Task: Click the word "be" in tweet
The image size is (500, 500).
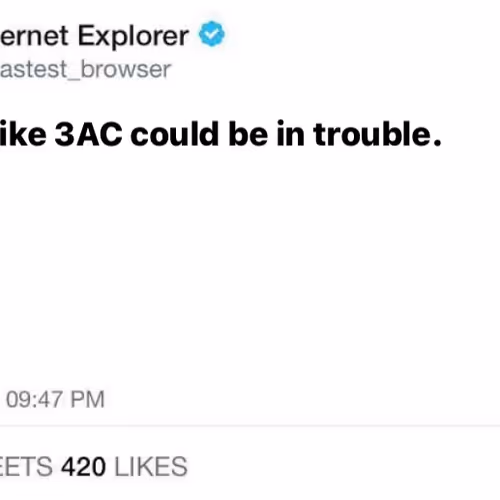Action: tap(248, 134)
